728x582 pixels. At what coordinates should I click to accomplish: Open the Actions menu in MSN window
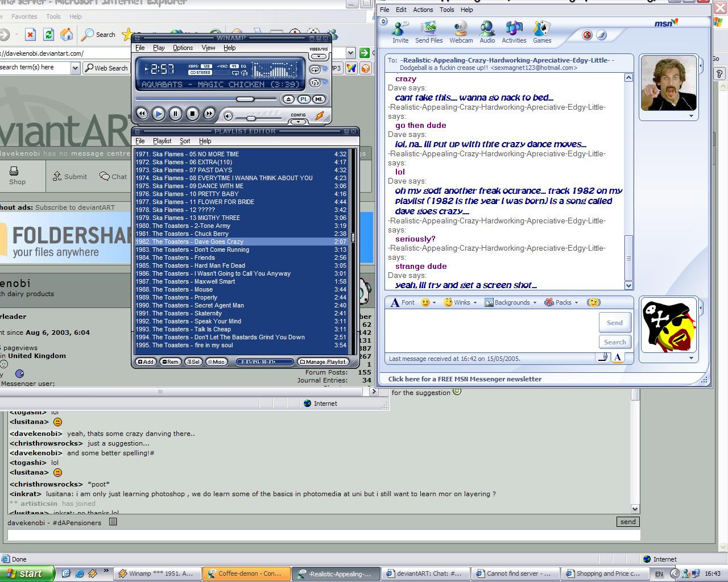pyautogui.click(x=423, y=10)
